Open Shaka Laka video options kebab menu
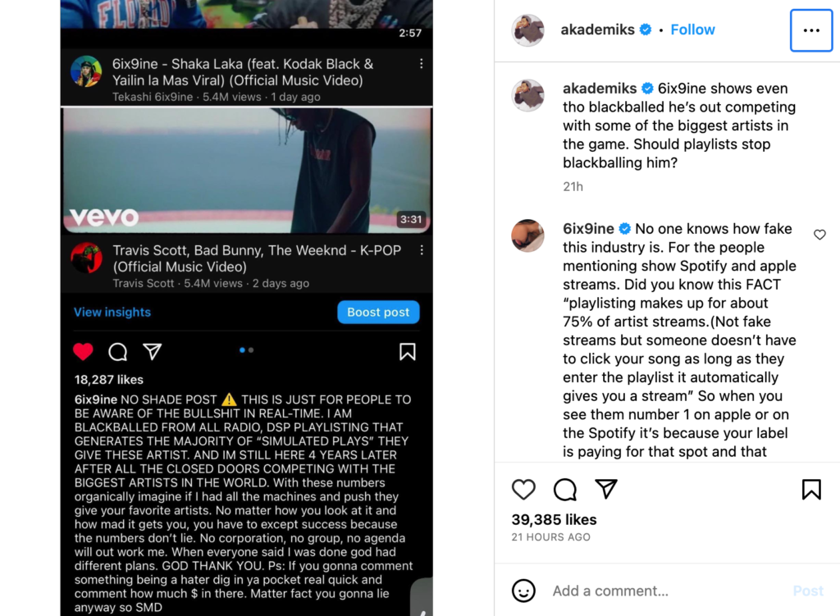 [422, 64]
